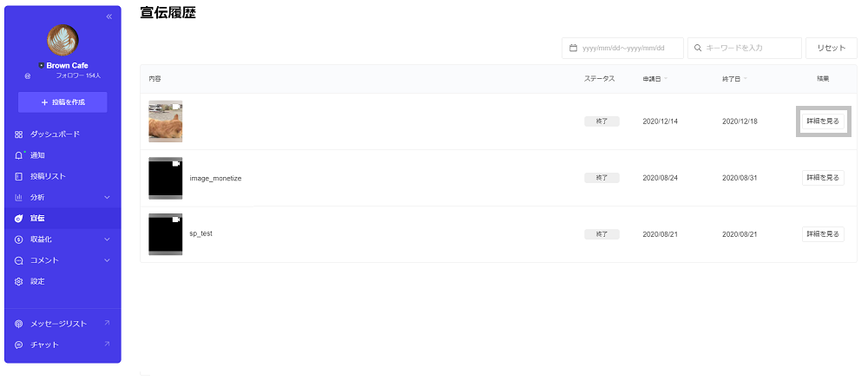Click the 通知 bell icon
The image size is (868, 387).
(x=19, y=155)
